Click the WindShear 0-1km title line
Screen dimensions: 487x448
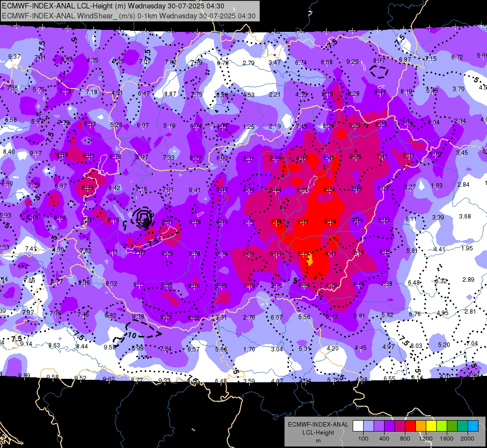pyautogui.click(x=128, y=16)
